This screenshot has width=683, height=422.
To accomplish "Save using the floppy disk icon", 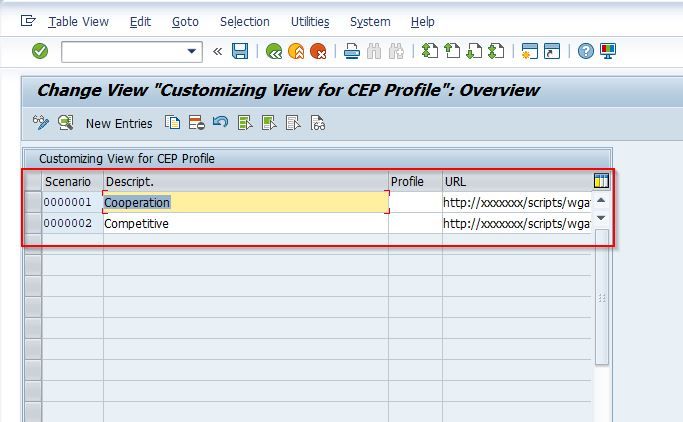I will pos(240,51).
